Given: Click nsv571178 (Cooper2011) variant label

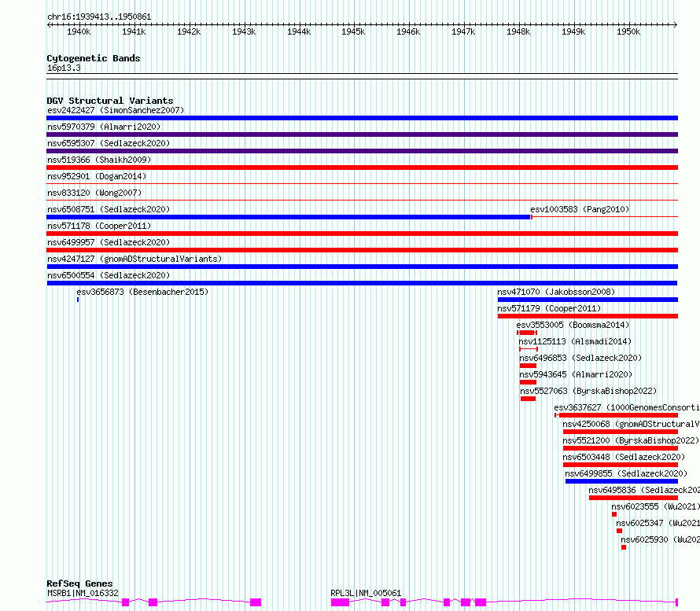Looking at the screenshot, I should 99,226.
